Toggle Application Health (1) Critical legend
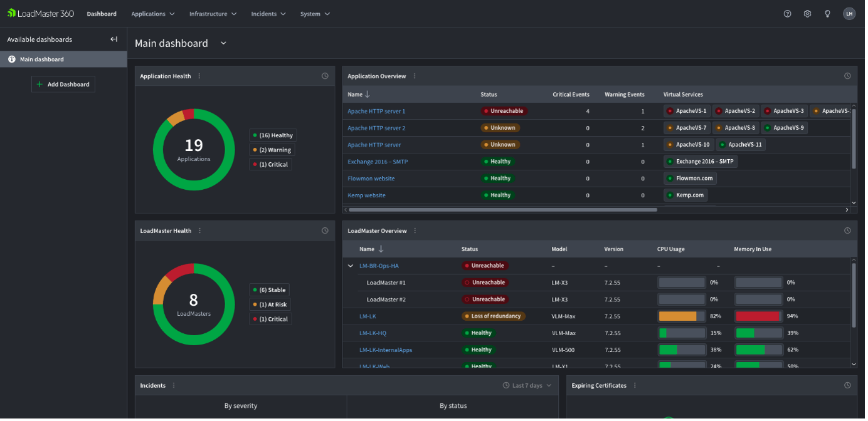This screenshot has height=421, width=868. 272,165
